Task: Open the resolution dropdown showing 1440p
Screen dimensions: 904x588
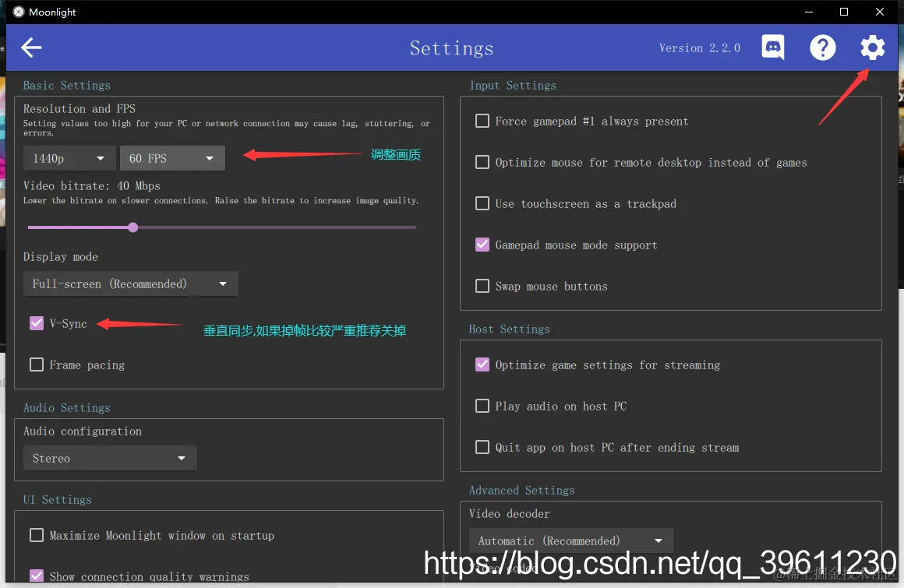Action: [69, 157]
